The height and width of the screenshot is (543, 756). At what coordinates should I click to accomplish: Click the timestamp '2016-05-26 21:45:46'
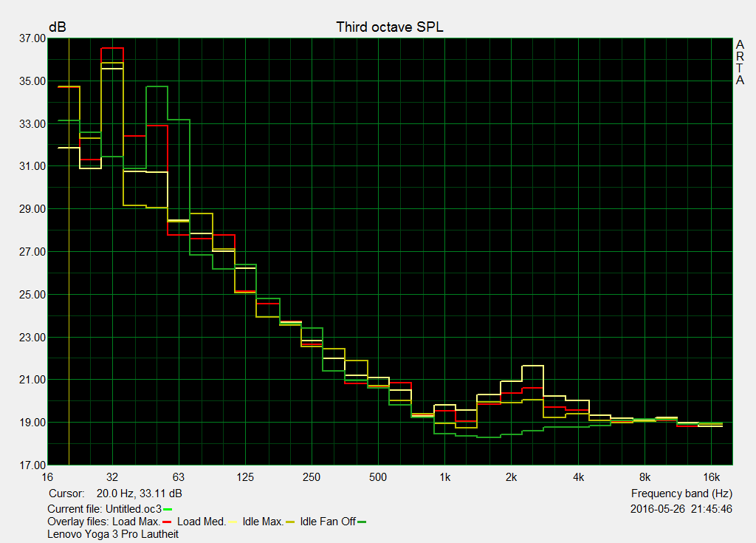pyautogui.click(x=681, y=509)
